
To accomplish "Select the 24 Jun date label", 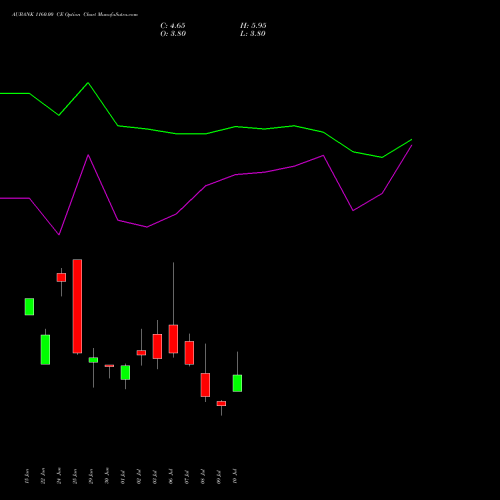I will click(59, 476).
